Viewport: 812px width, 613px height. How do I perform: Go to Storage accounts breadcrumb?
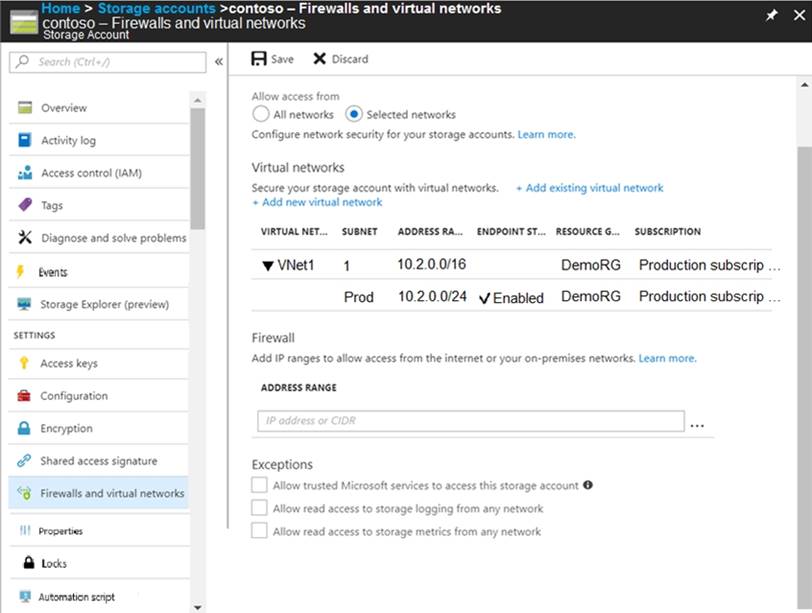pyautogui.click(x=156, y=9)
